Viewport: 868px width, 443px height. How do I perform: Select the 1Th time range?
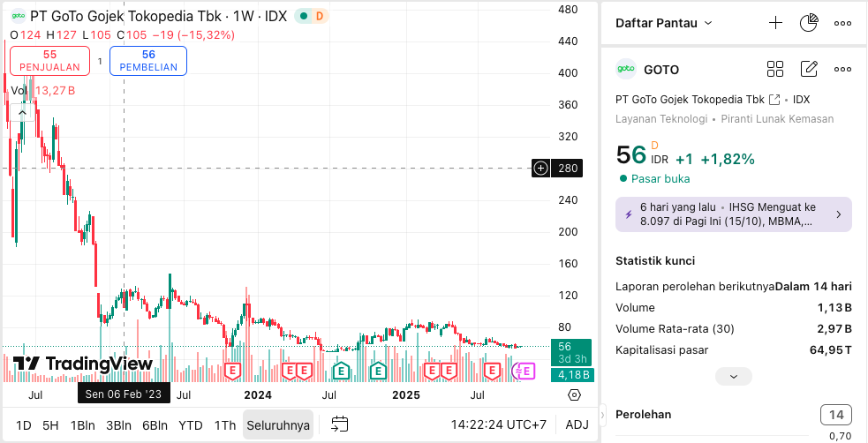[225, 425]
